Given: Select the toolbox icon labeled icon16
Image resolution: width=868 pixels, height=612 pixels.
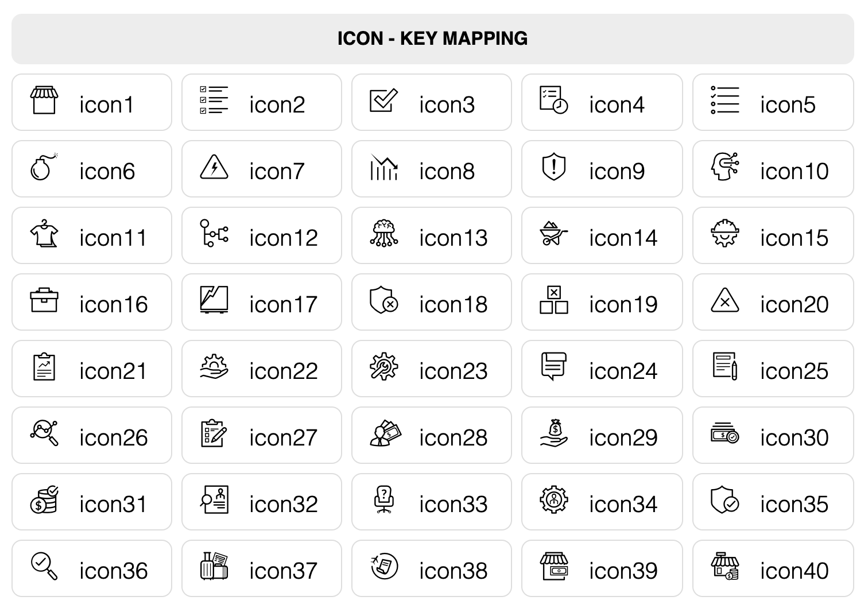Looking at the screenshot, I should point(44,300).
